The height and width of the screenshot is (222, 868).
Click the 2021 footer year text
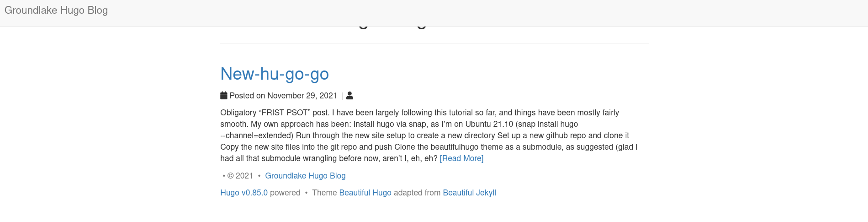tap(244, 176)
